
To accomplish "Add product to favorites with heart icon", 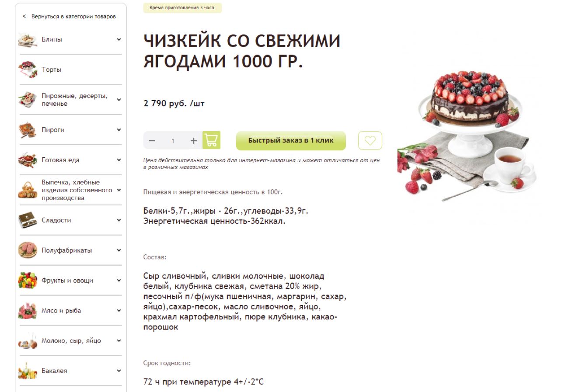I will tap(370, 141).
